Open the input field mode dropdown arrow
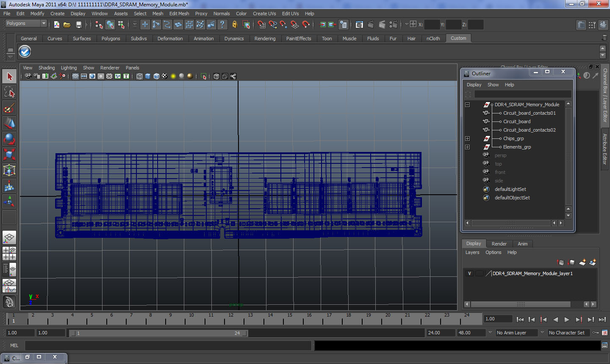 coord(407,25)
